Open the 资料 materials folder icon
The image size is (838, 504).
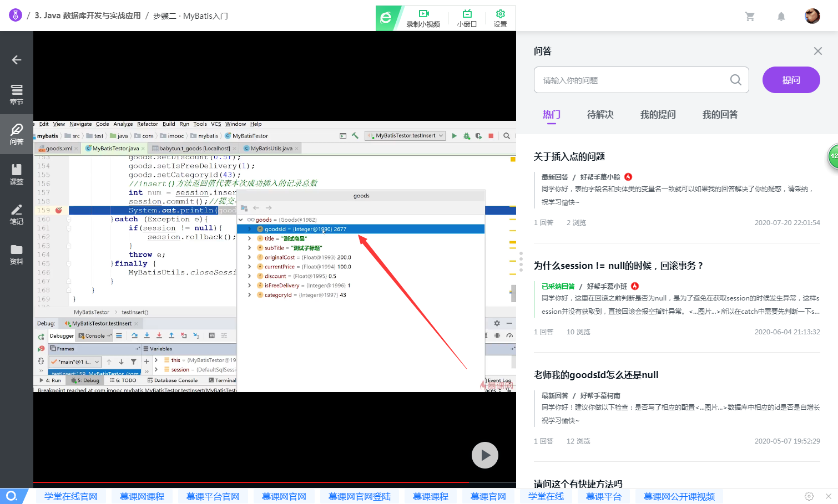click(17, 254)
